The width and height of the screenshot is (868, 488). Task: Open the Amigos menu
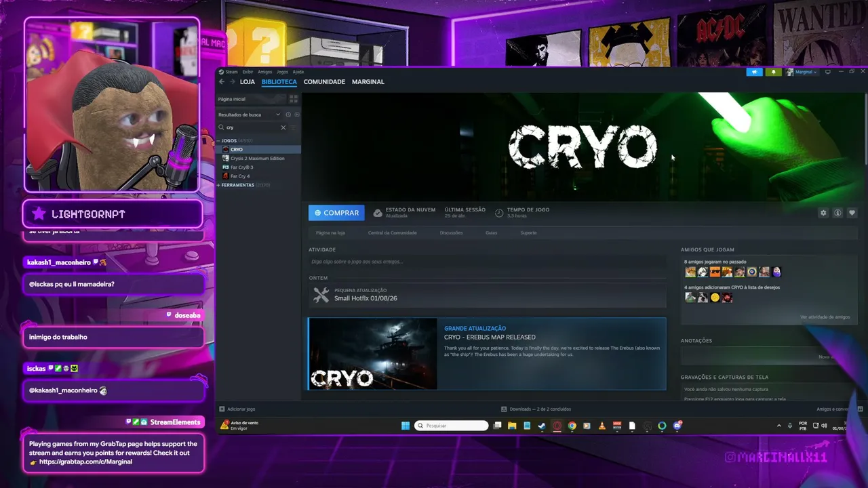[x=264, y=72]
